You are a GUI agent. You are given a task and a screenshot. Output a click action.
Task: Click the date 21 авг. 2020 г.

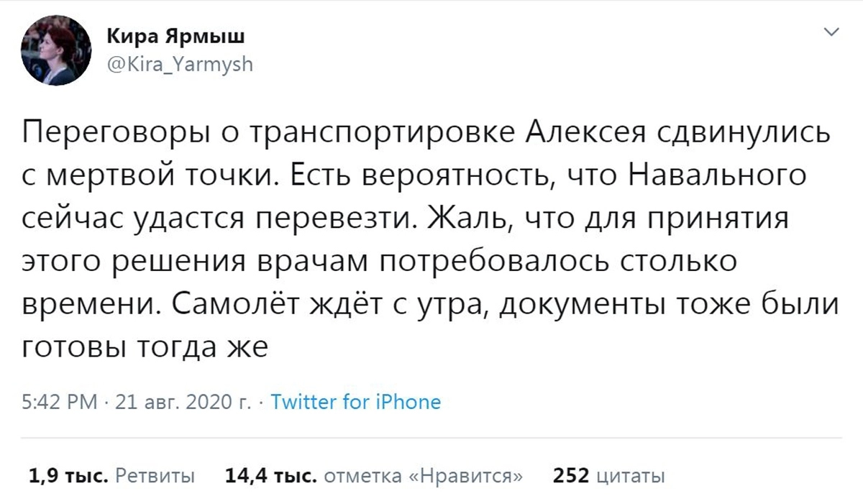[x=183, y=401]
